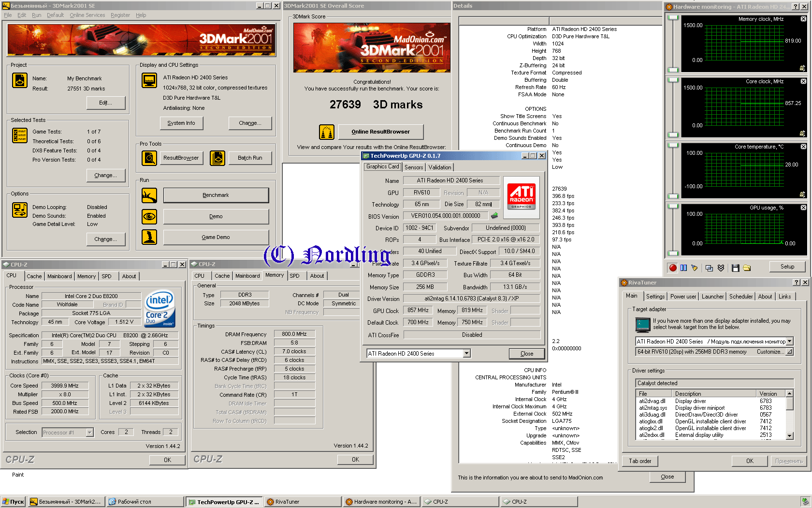Viewport: 812px width, 508px height.
Task: Click the BIOS save chip icon in GPU-Z
Action: point(494,216)
